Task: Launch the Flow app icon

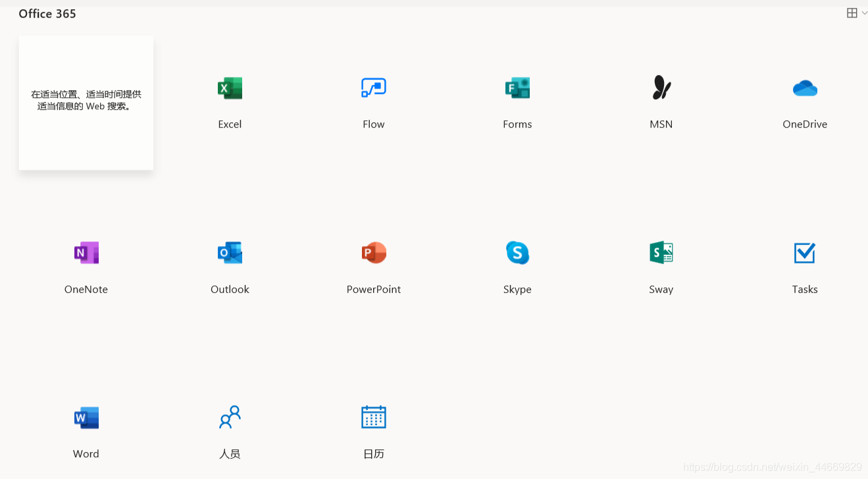Action: [x=374, y=88]
